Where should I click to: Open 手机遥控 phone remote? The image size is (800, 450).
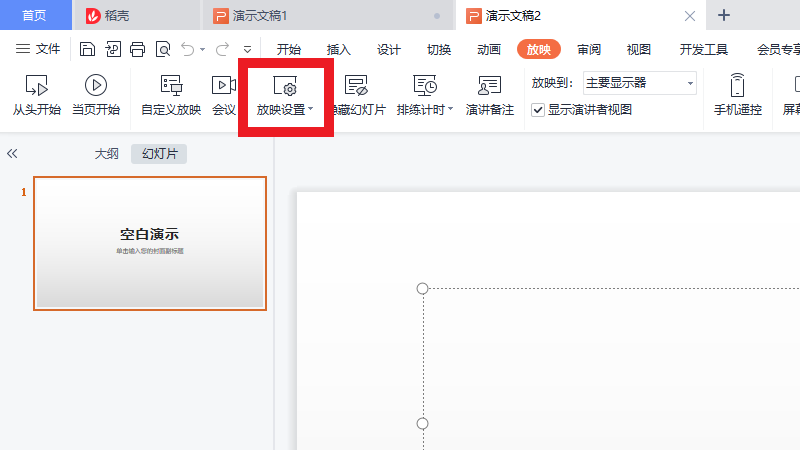coord(737,86)
